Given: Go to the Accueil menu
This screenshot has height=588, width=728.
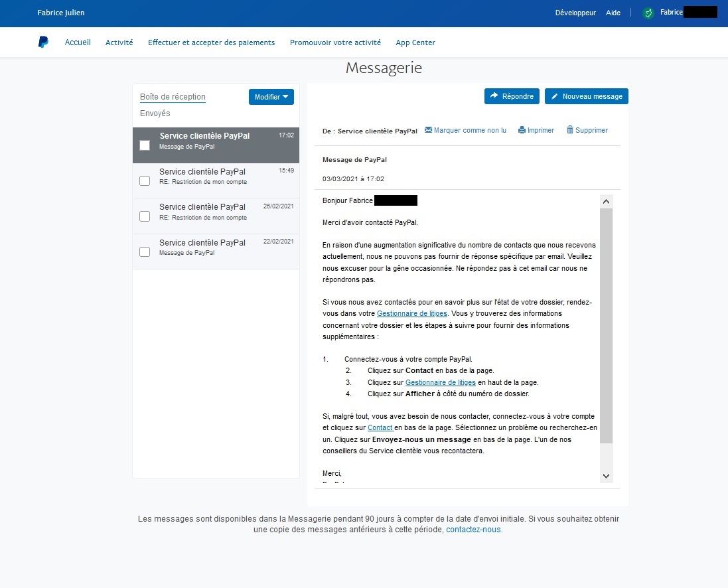Looking at the screenshot, I should 78,42.
